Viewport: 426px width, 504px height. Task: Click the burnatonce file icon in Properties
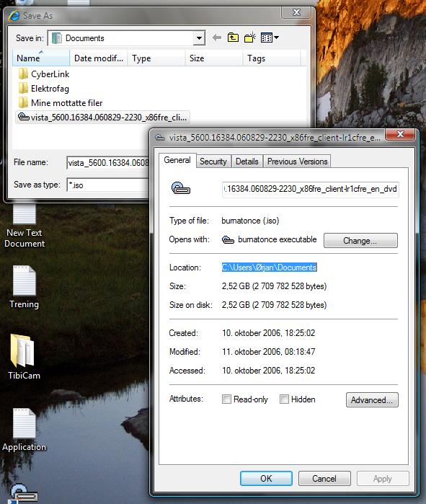(x=181, y=188)
